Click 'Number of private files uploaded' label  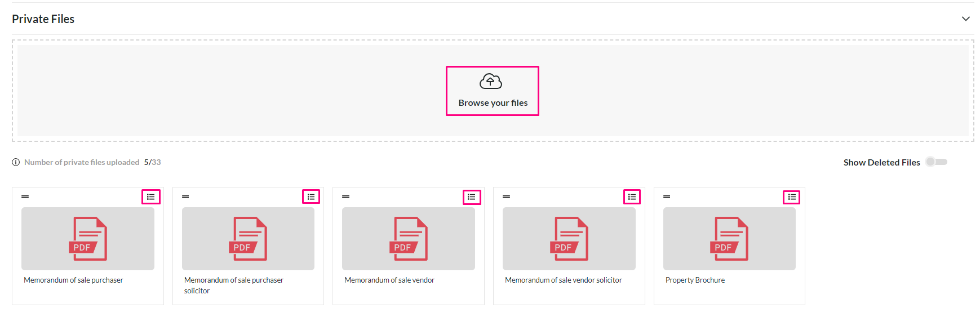pos(82,162)
